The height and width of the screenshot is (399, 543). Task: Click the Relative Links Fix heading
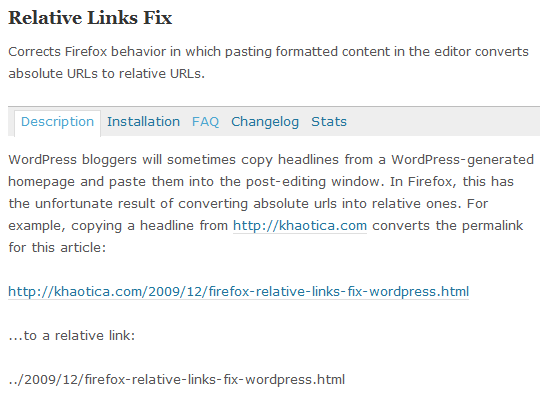[x=90, y=18]
